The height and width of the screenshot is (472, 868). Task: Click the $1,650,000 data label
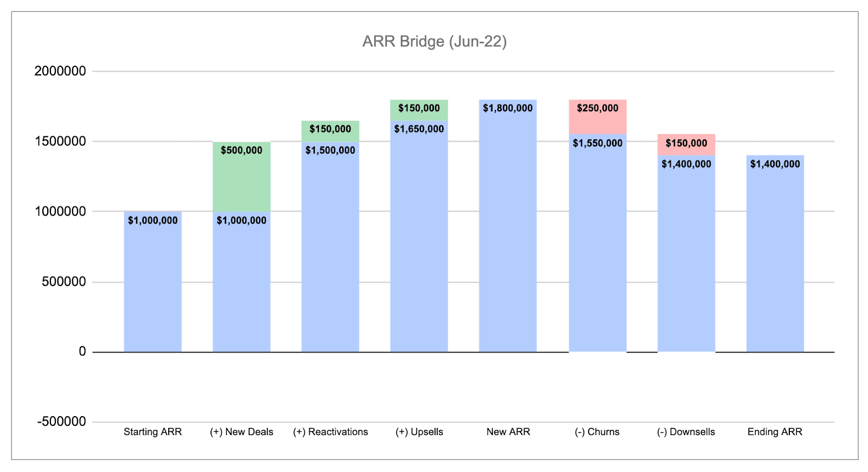coord(419,129)
